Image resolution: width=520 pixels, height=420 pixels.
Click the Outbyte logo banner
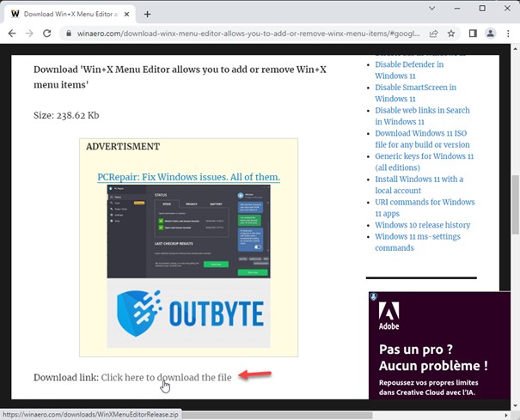188,313
